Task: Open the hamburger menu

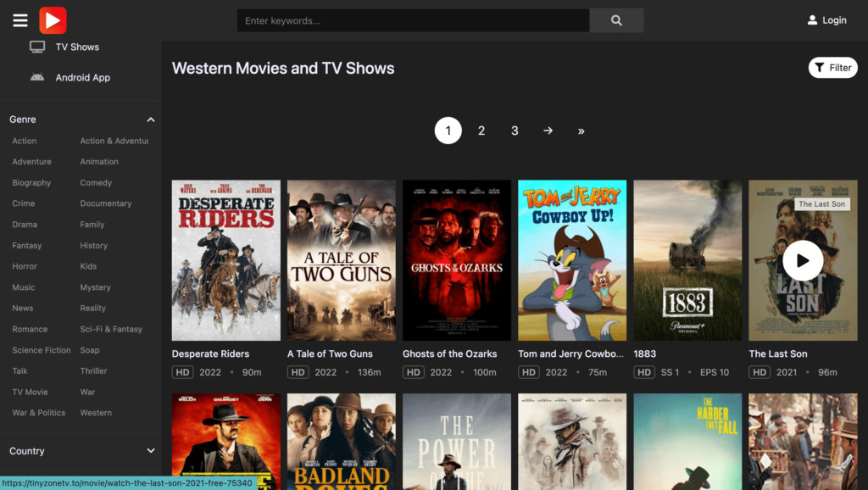Action: point(20,20)
